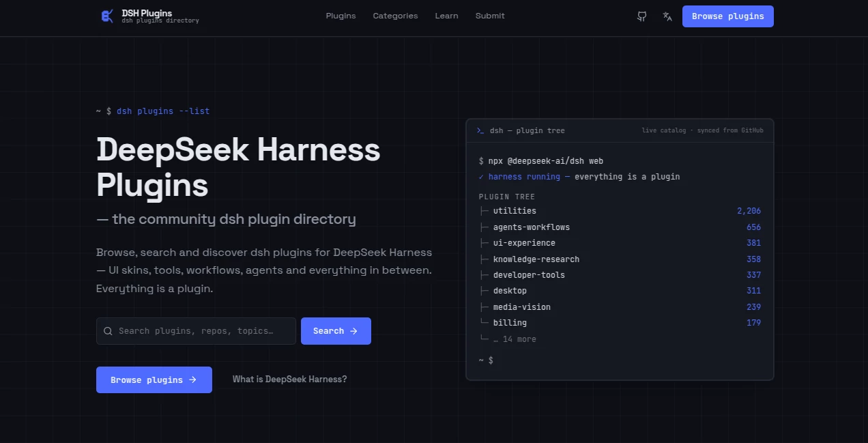Viewport: 868px width, 443px height.
Task: Click the terminal prompt icon in plugin tree header
Action: [480, 130]
